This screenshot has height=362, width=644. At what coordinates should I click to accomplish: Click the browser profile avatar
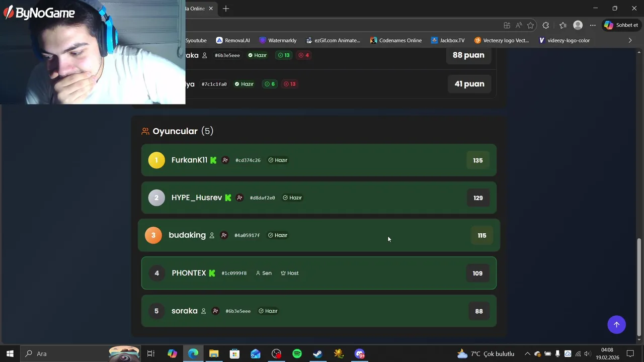coord(578,25)
